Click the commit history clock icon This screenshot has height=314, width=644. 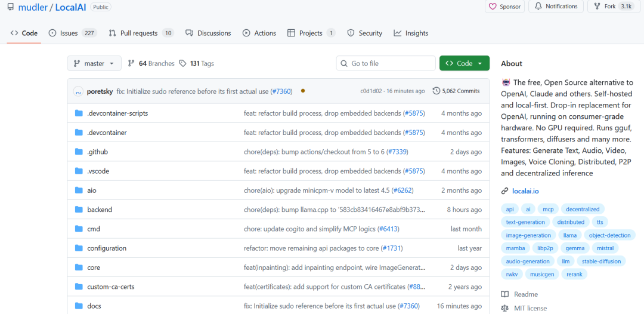(436, 91)
